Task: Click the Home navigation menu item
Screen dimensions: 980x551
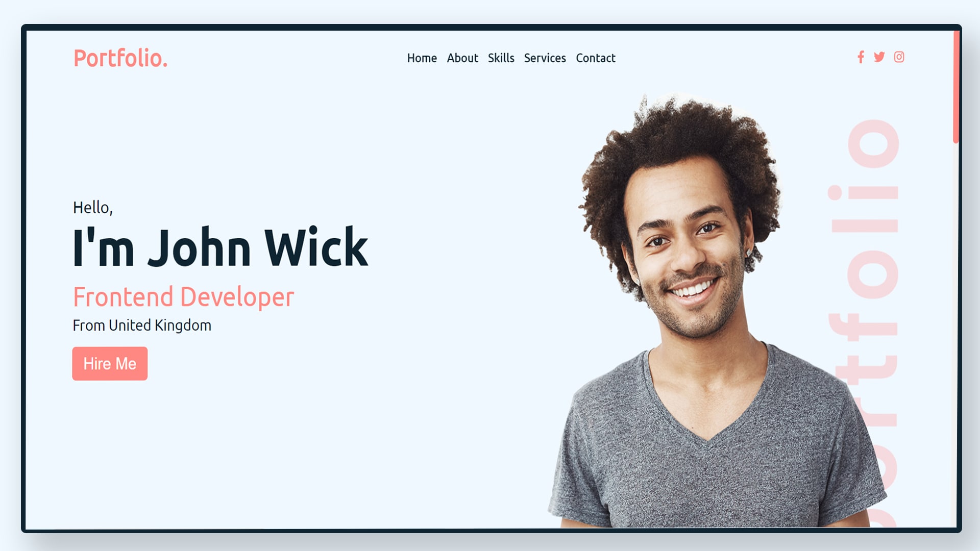Action: (x=421, y=58)
